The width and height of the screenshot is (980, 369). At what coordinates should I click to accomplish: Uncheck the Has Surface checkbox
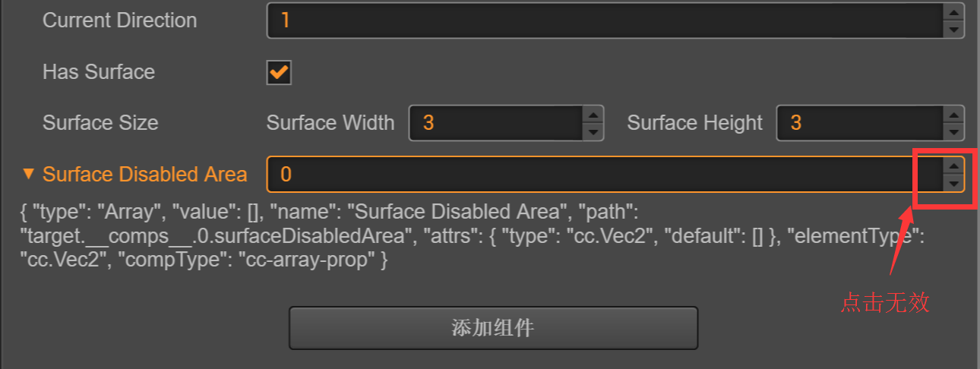[279, 73]
